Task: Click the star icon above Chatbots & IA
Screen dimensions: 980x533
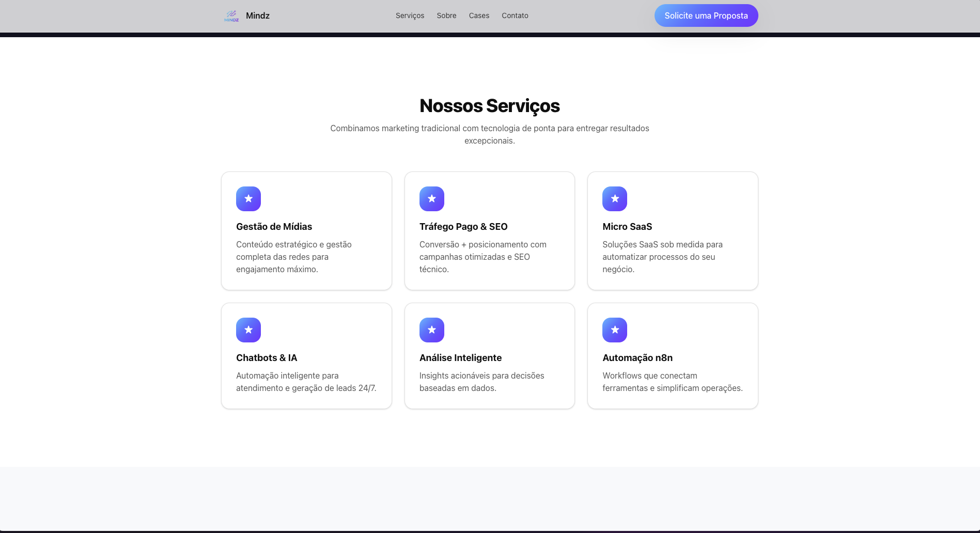Action: pos(248,330)
